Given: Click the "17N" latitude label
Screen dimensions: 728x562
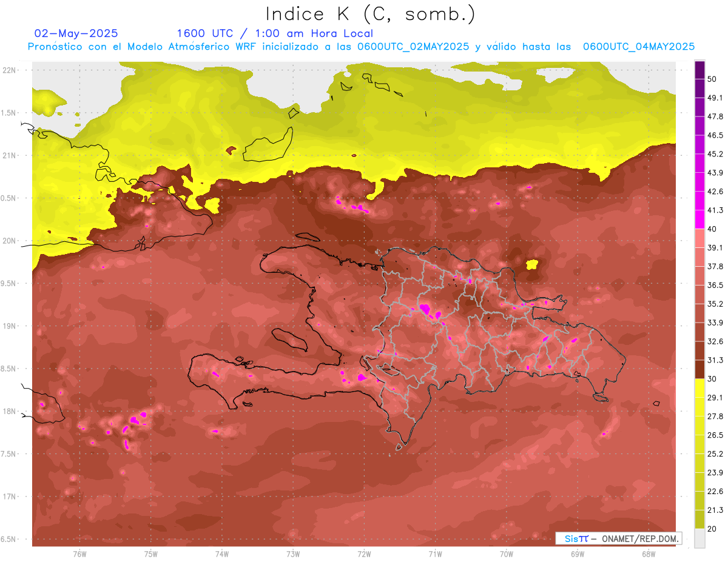Looking at the screenshot, I should [x=10, y=497].
